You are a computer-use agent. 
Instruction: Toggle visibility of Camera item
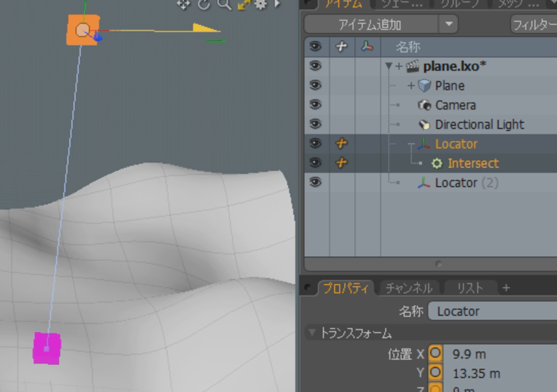click(315, 105)
